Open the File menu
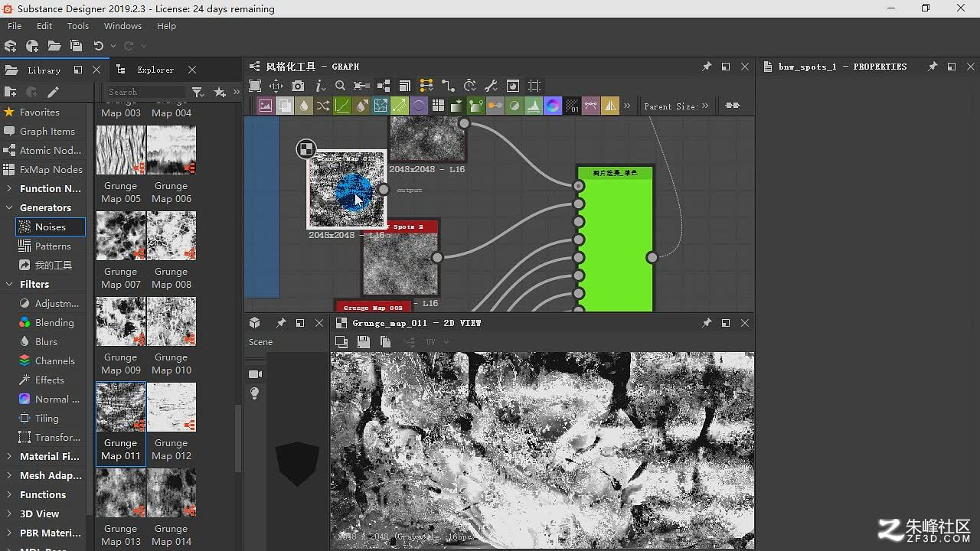The image size is (980, 551). 15,26
